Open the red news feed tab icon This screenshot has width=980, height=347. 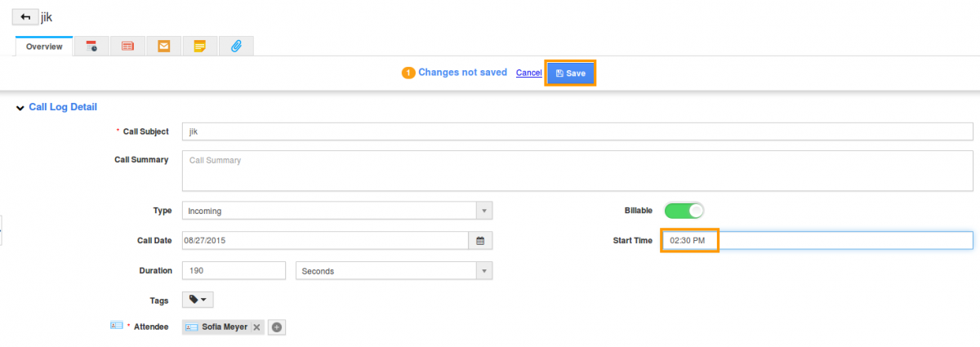tap(127, 47)
